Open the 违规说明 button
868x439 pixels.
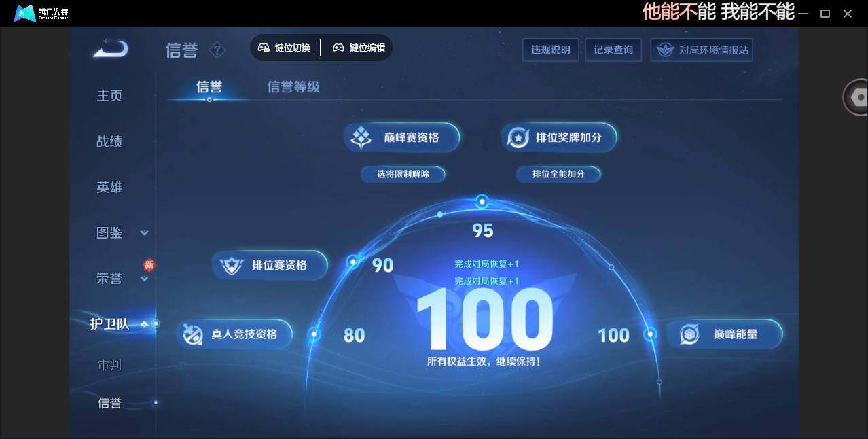pyautogui.click(x=550, y=50)
